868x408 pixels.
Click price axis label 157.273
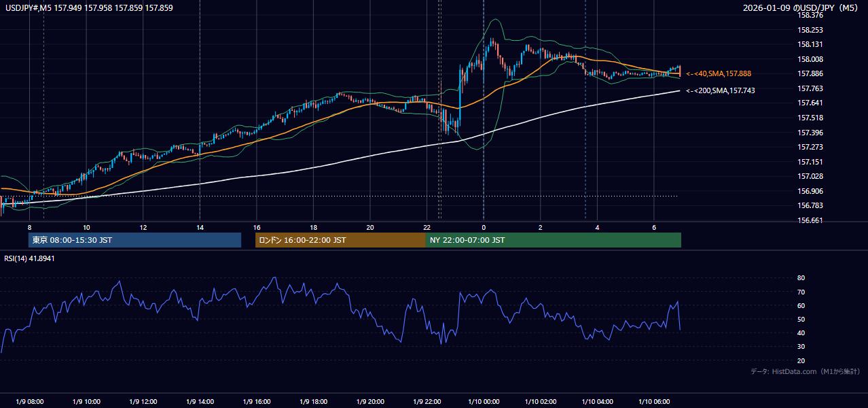pos(810,147)
